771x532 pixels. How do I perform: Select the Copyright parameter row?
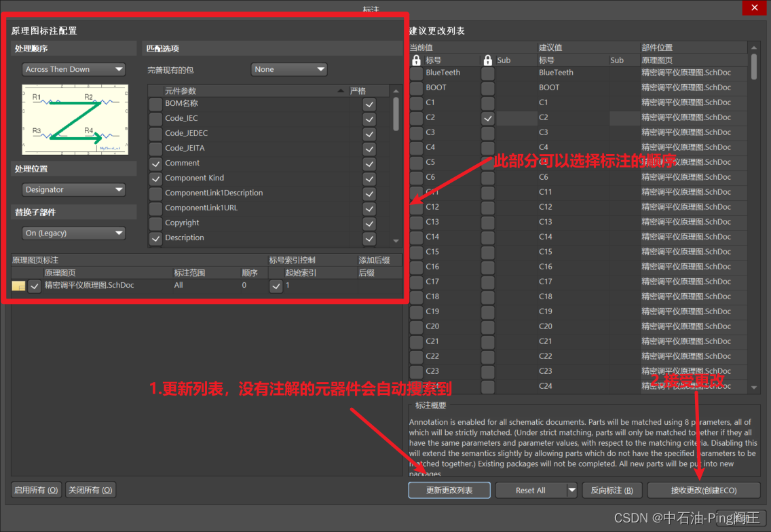tap(256, 223)
